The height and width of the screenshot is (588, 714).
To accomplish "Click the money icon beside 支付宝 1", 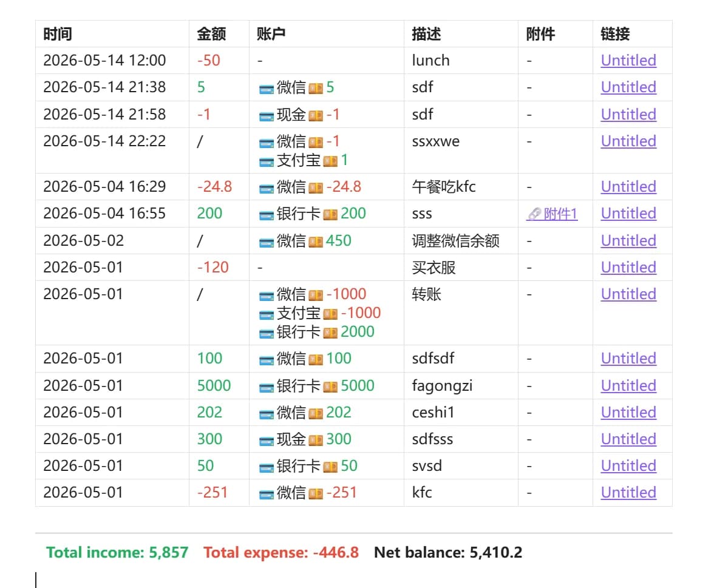I will point(330,161).
